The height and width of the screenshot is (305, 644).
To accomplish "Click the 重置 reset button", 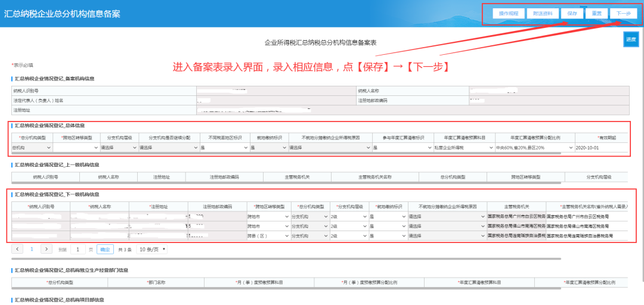I will 596,13.
